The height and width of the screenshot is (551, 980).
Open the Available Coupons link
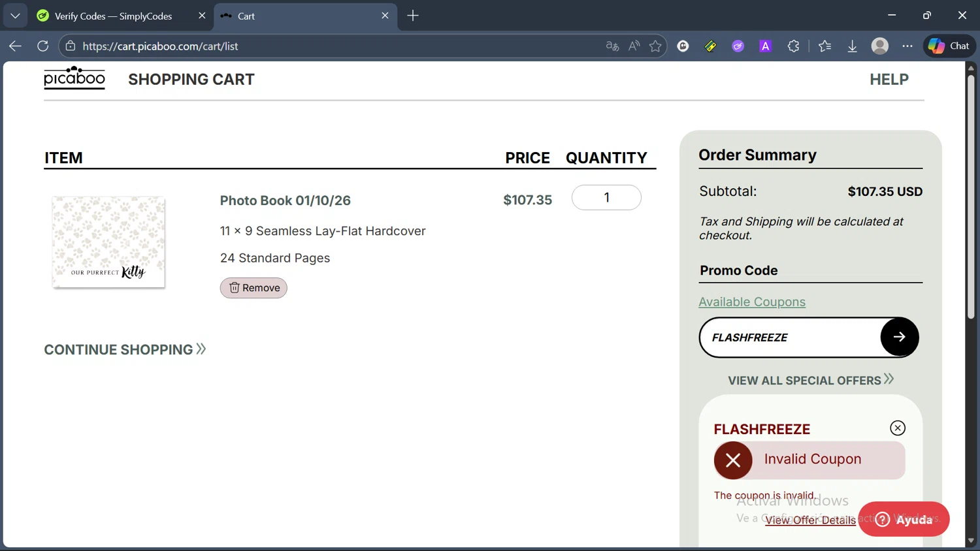(x=752, y=302)
